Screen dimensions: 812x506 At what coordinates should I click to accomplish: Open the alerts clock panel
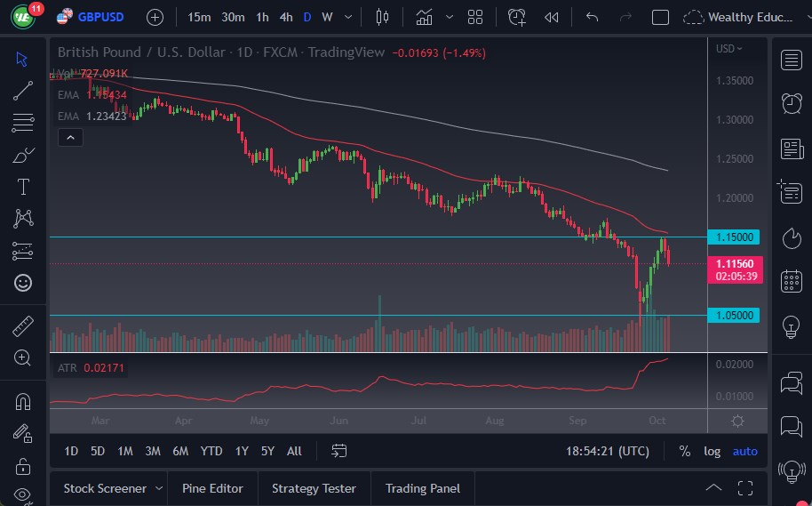click(x=791, y=103)
